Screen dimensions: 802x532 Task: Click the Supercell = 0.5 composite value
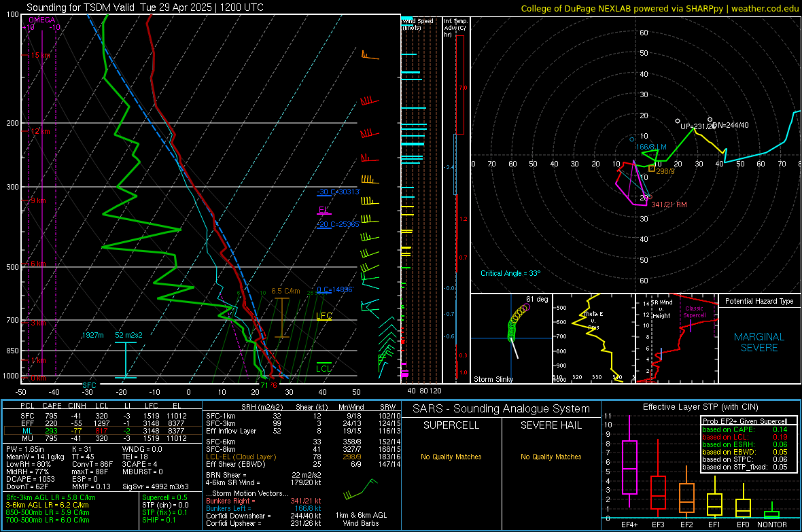point(164,497)
